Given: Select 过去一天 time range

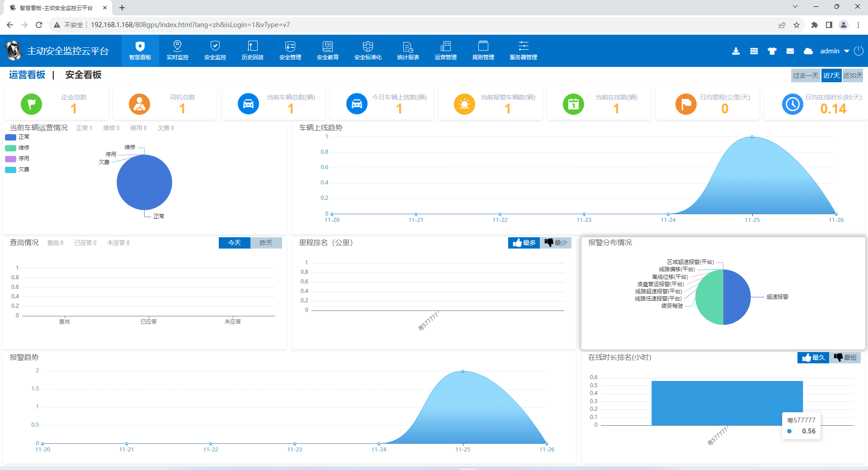Looking at the screenshot, I should click(x=806, y=75).
